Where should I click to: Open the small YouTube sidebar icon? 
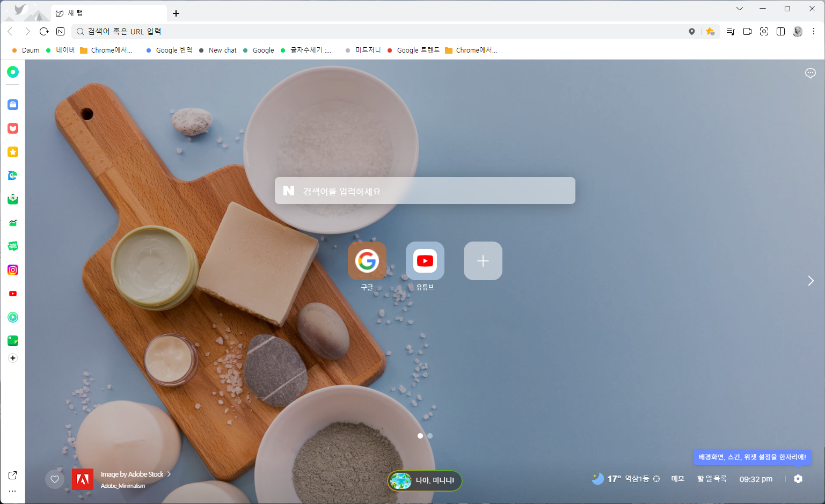13,294
